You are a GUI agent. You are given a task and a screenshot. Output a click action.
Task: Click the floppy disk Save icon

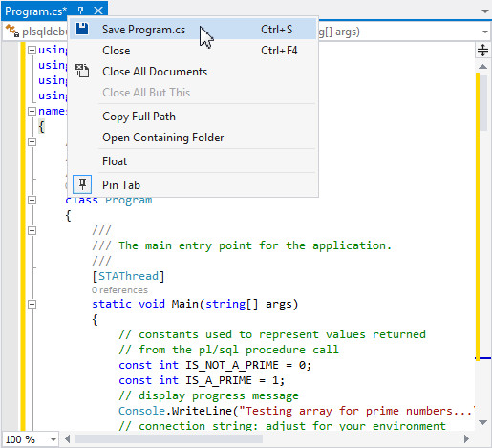(82, 29)
